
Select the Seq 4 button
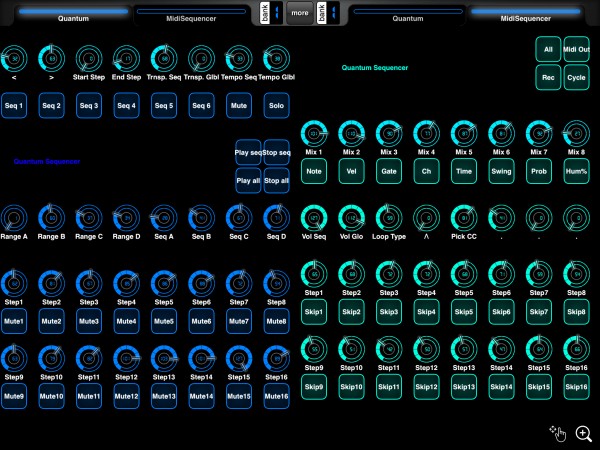click(x=126, y=105)
